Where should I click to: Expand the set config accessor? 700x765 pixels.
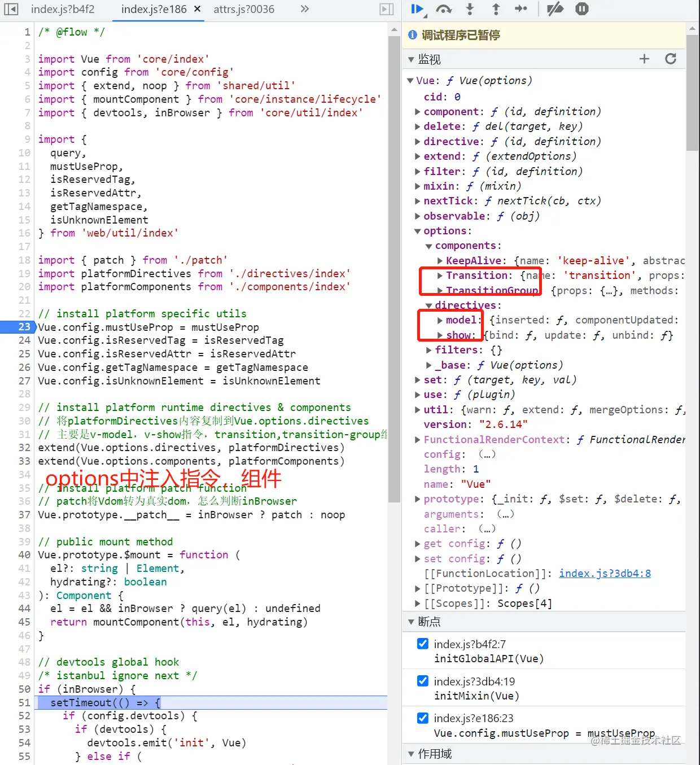pyautogui.click(x=418, y=559)
